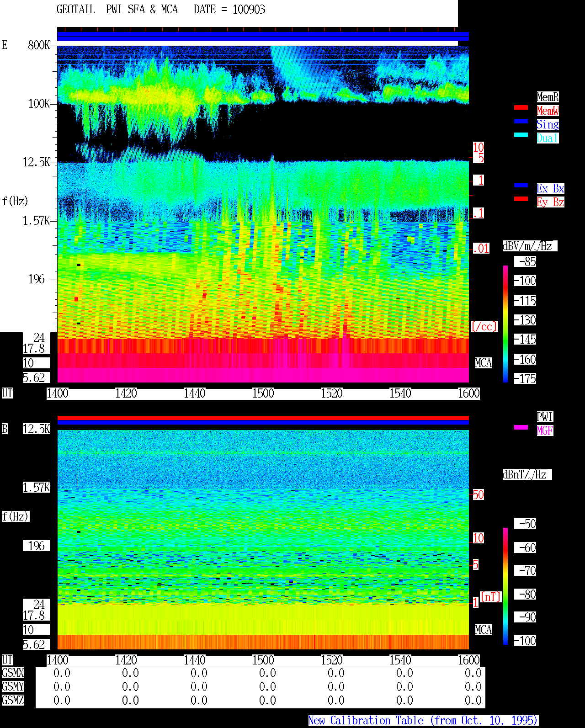Click the 50 nT scale label
The width and height of the screenshot is (585, 728).
click(x=478, y=495)
